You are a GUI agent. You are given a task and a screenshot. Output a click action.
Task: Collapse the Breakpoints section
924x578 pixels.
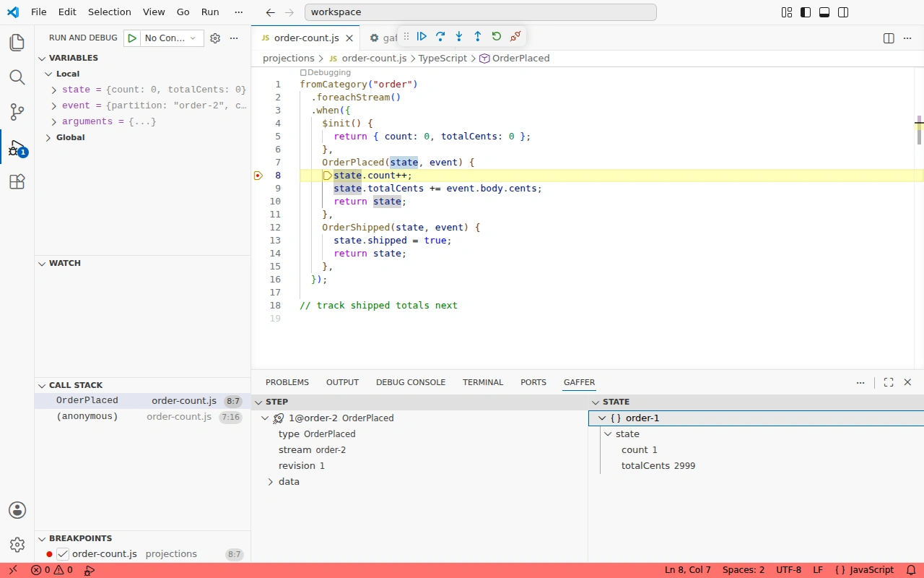pos(43,538)
